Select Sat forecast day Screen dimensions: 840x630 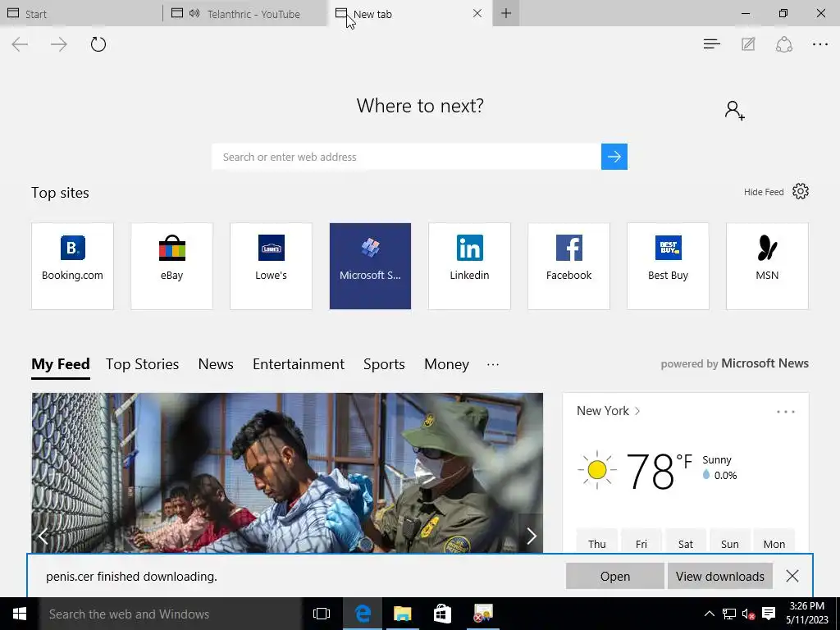pos(686,542)
